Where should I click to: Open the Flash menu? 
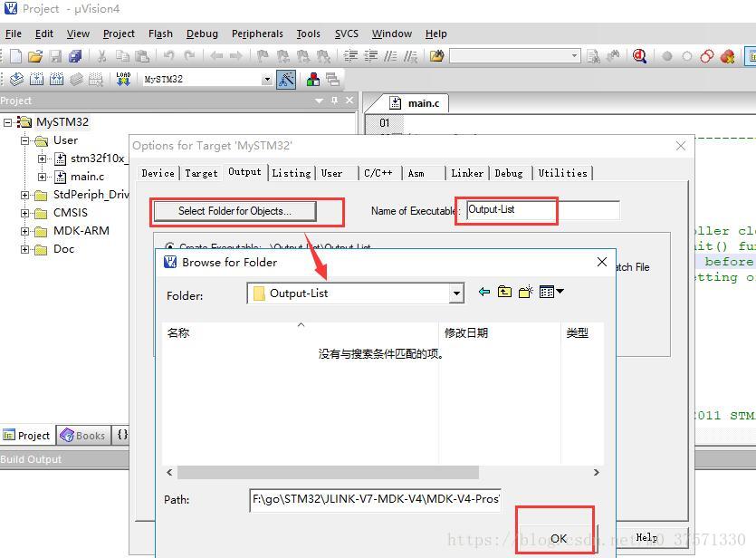[x=160, y=34]
